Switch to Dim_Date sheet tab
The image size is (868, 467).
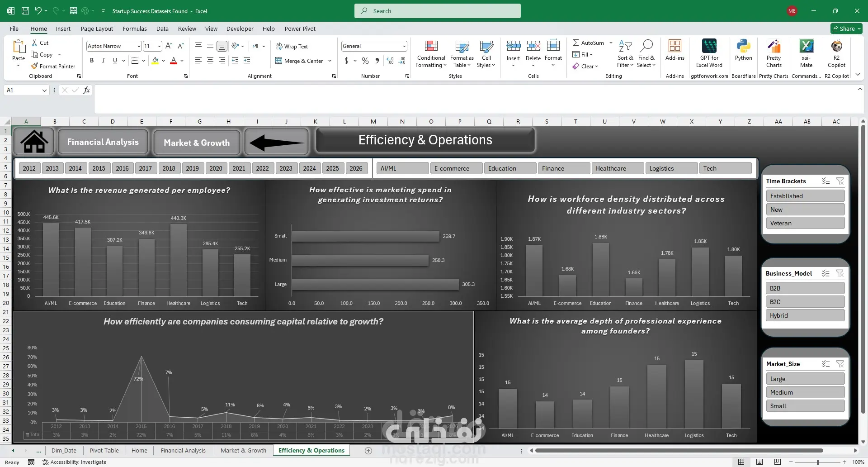pyautogui.click(x=64, y=450)
